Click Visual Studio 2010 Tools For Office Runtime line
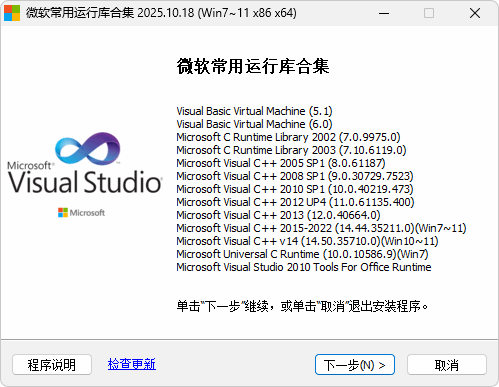The height and width of the screenshot is (387, 499). (x=304, y=267)
